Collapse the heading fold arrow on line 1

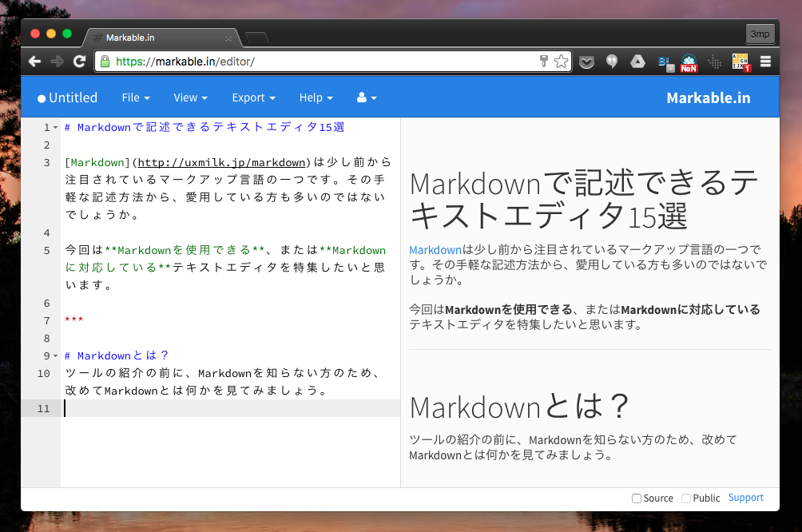click(55, 128)
